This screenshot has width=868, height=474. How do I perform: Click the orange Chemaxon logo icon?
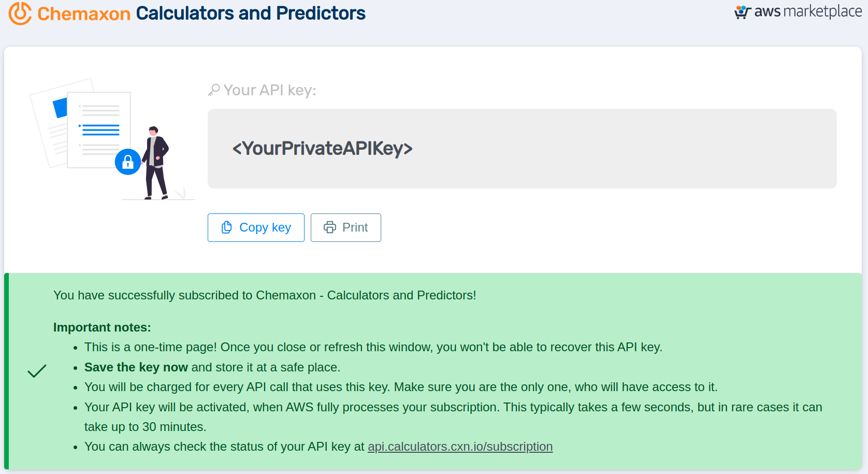pyautogui.click(x=20, y=13)
